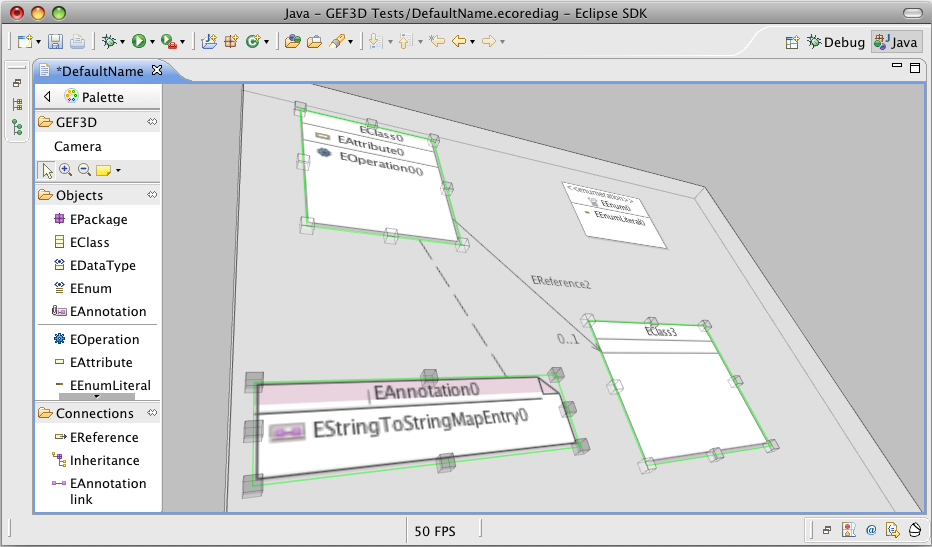Click the Save toolbar icon

click(x=55, y=41)
